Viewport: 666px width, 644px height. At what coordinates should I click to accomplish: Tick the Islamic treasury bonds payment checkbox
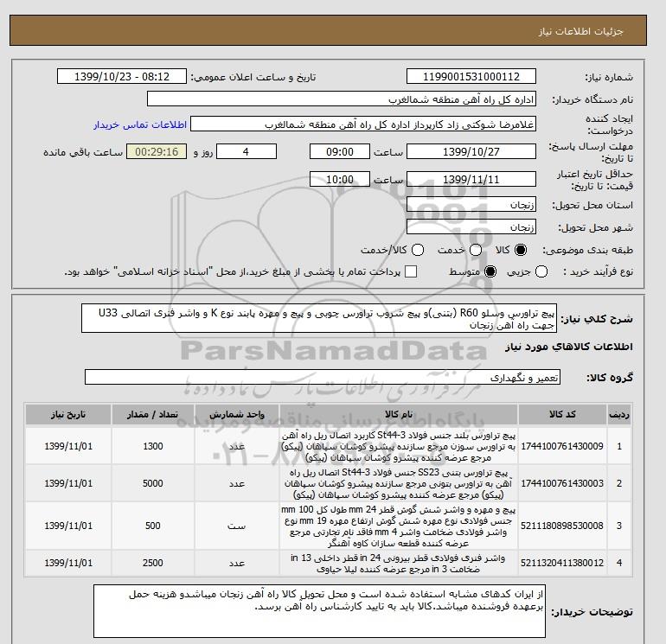[411, 271]
